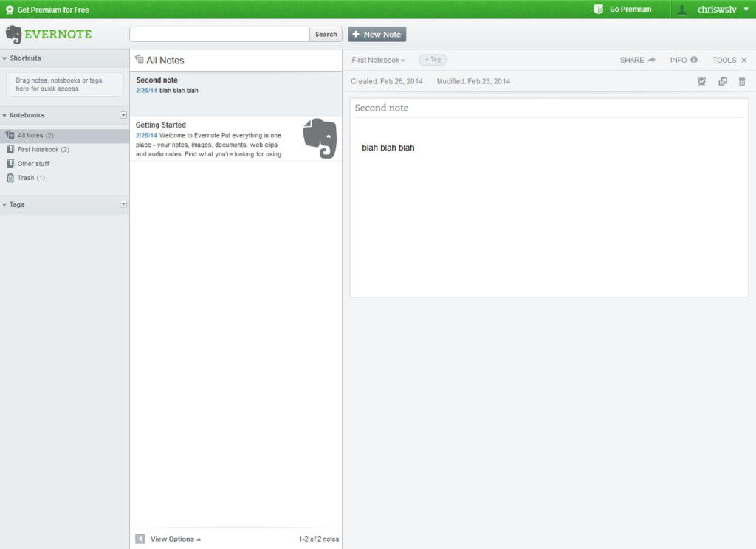Collapse the note list with the left arrow button
Image resolution: width=756 pixels, height=549 pixels.
click(x=140, y=539)
